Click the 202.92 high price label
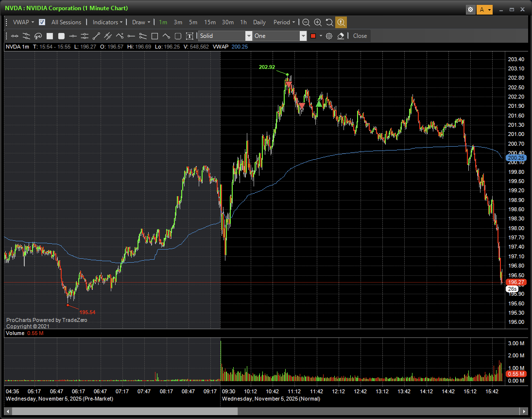Image resolution: width=532 pixels, height=419 pixels. click(x=267, y=67)
